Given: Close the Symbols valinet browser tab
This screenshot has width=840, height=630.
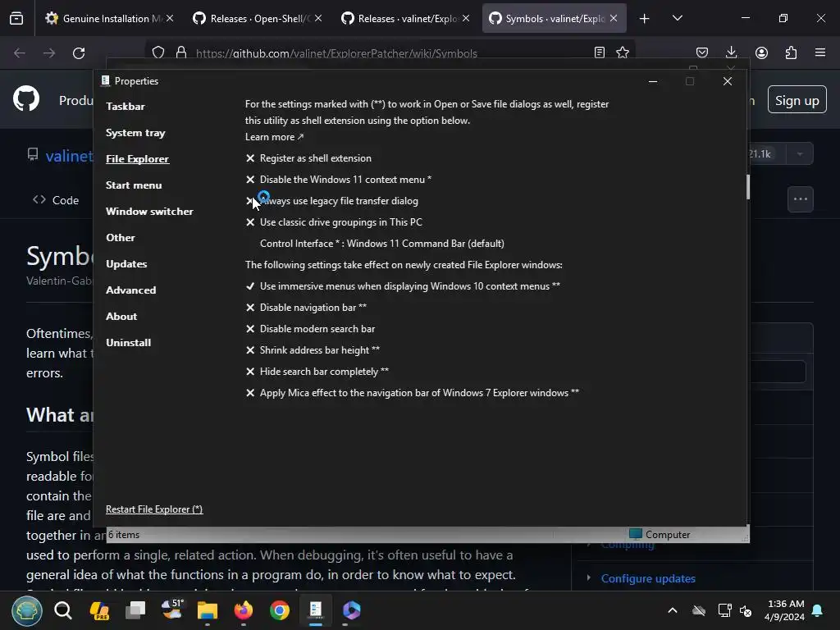Looking at the screenshot, I should 614,18.
